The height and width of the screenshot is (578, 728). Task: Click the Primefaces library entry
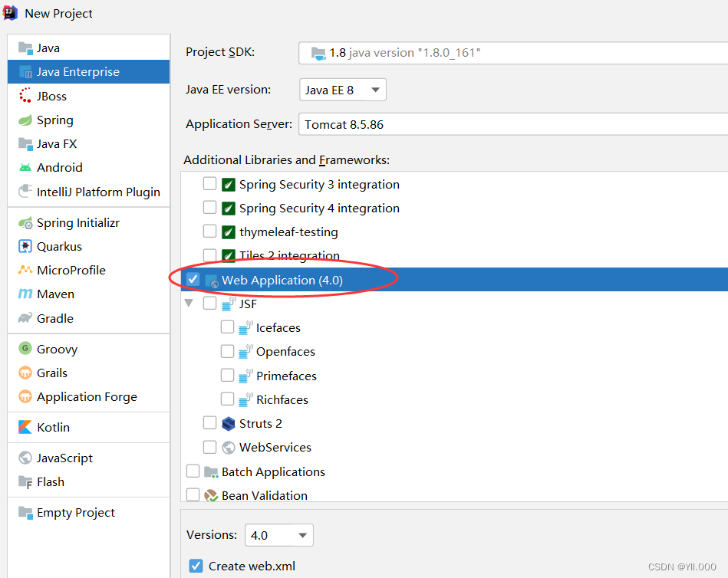[x=286, y=376]
